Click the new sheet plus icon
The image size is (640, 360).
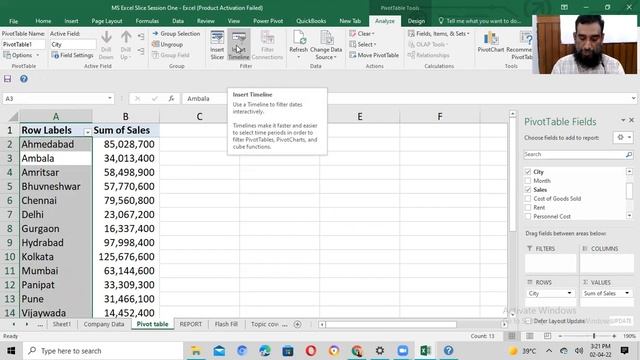coord(298,324)
